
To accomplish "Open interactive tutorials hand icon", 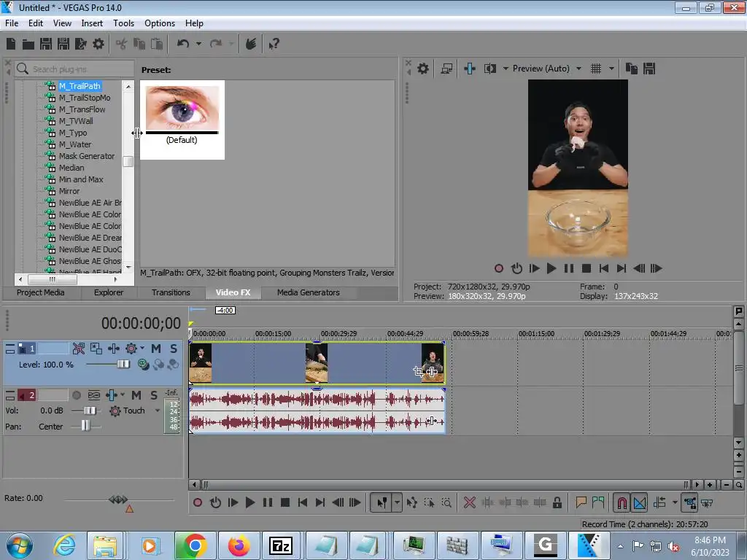I will point(251,44).
